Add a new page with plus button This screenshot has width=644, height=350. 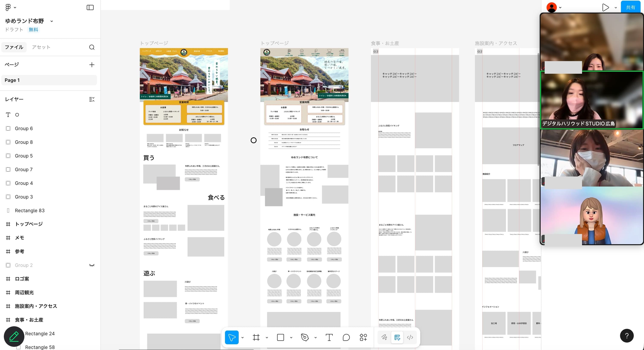click(x=92, y=65)
